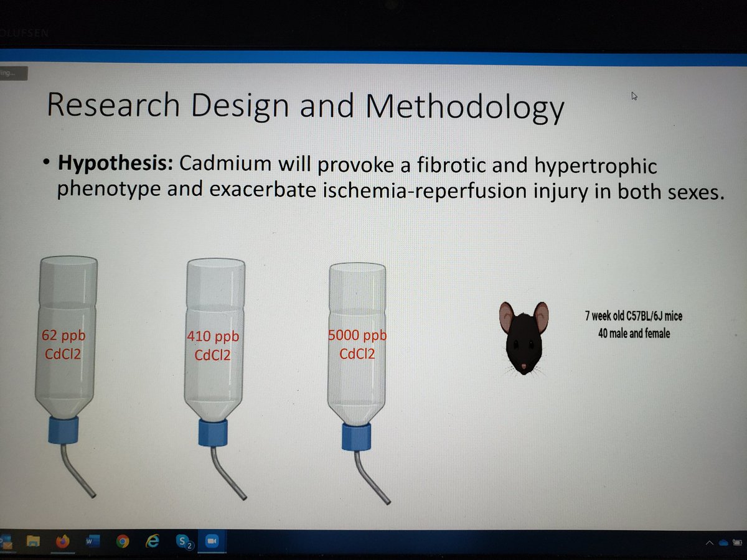Click the '5000 ppb CdCl2' bottle label
The height and width of the screenshot is (560, 747).
coord(357,346)
